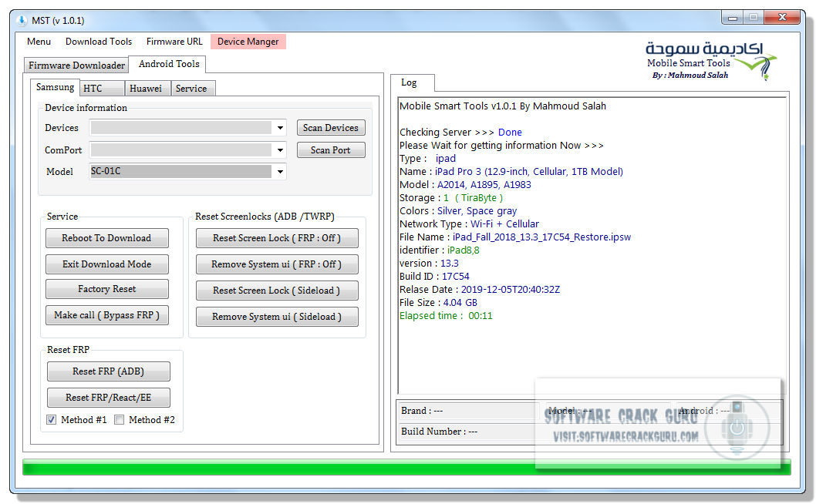Click Reset Screen Lock ( Sideload ) button
Screen dimensions: 816x504
[x=277, y=291]
